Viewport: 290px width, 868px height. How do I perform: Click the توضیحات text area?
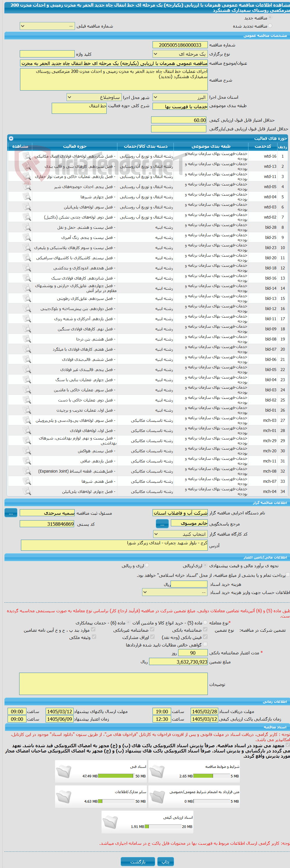click(114, 684)
